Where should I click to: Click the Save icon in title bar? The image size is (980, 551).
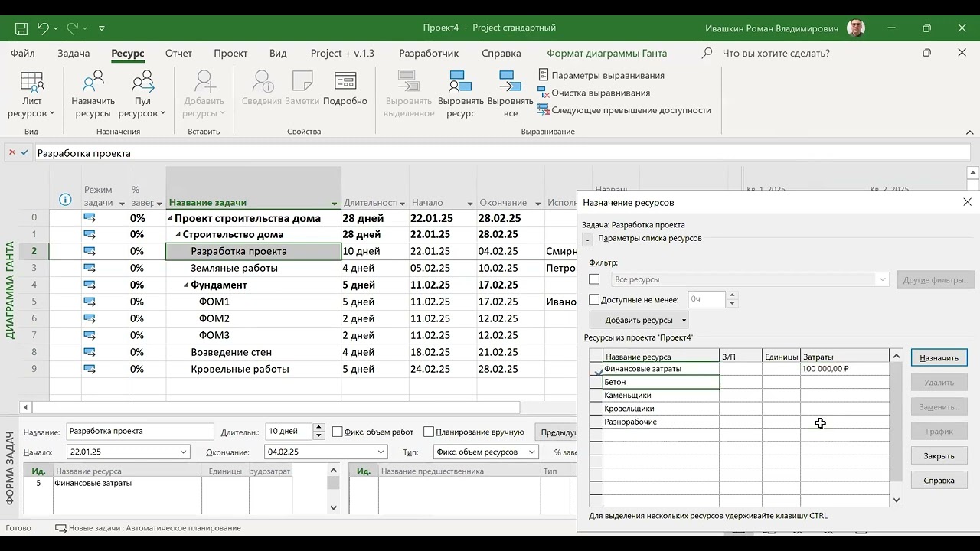(21, 28)
